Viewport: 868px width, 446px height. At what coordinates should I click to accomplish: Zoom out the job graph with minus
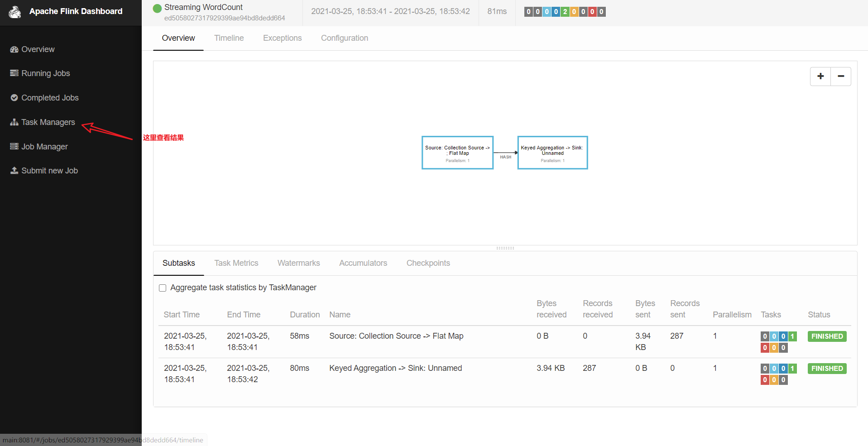point(841,77)
